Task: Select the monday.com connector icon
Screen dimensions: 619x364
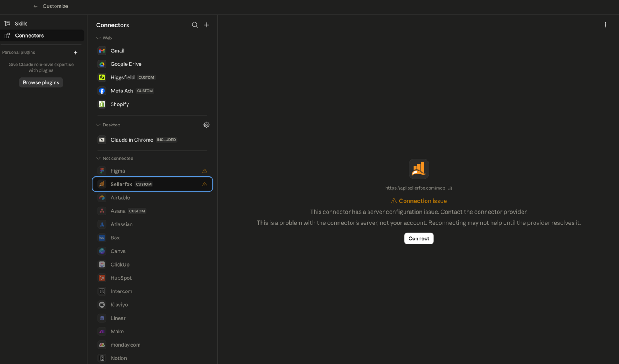Action: click(x=102, y=345)
